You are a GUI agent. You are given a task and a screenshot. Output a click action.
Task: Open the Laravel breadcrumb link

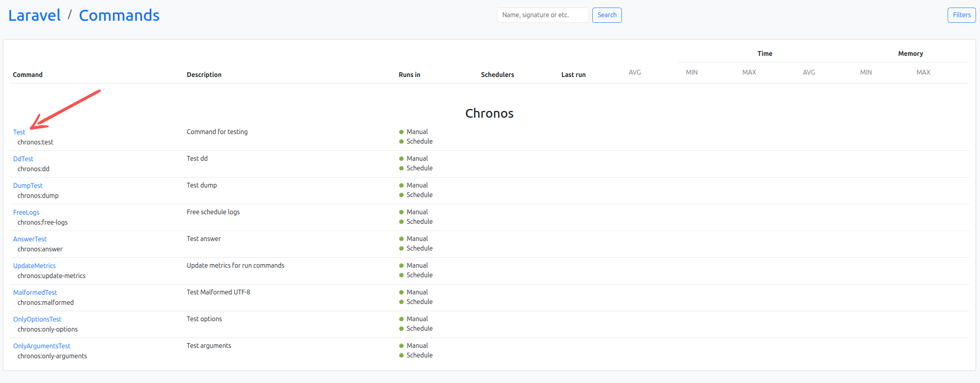pos(34,16)
